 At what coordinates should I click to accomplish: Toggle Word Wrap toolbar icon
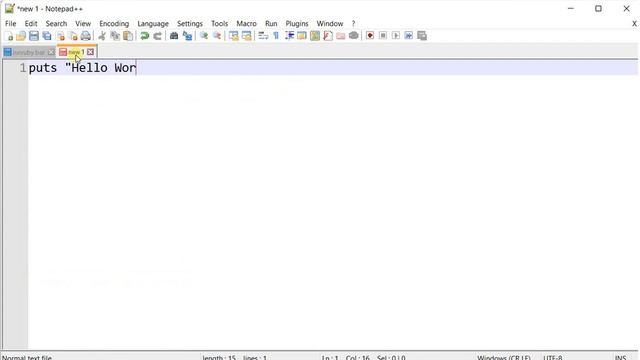click(263, 36)
